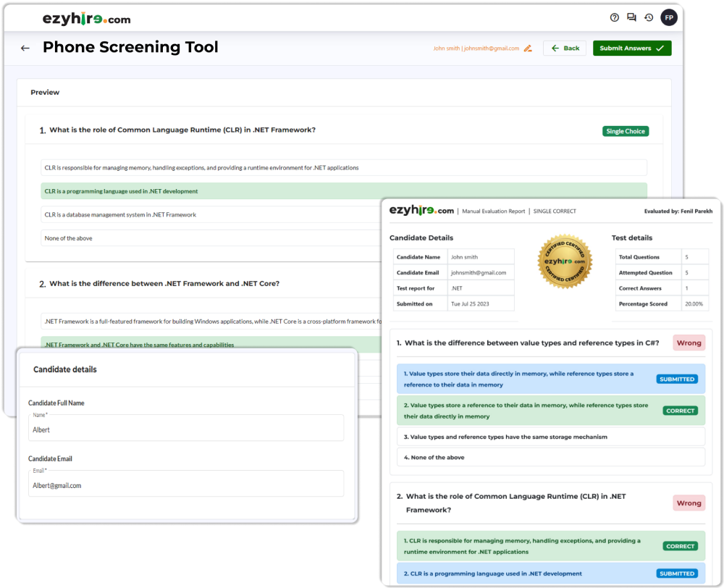The width and height of the screenshot is (724, 588).
Task: Select answer 'CLR is a database management system'
Action: point(211,215)
